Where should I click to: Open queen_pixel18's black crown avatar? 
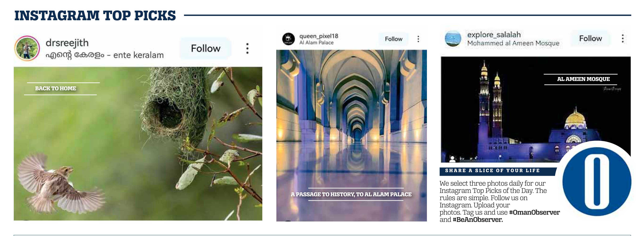[289, 39]
